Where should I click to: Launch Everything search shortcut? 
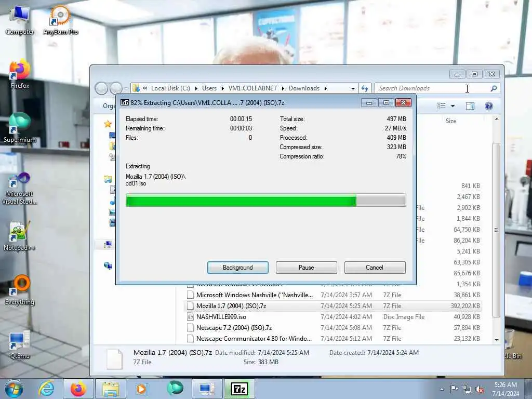coord(20,290)
